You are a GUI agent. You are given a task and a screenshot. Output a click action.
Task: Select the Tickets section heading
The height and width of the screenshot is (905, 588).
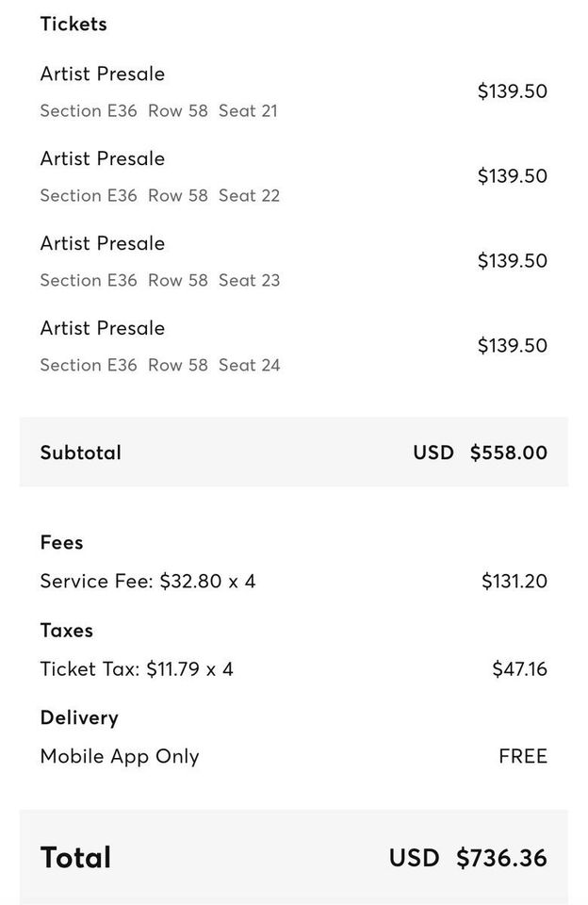pos(73,25)
